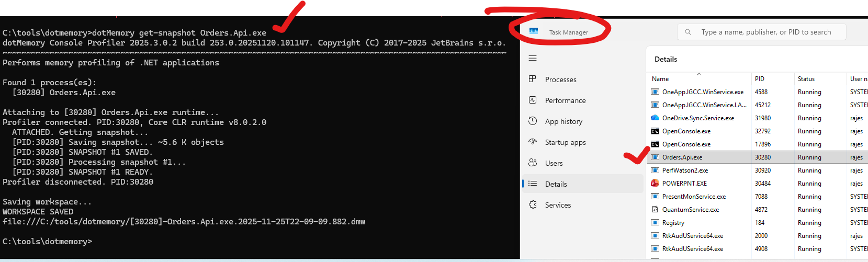Open the Processes page icon
Viewport: 868px width, 262px height.
click(x=533, y=79)
